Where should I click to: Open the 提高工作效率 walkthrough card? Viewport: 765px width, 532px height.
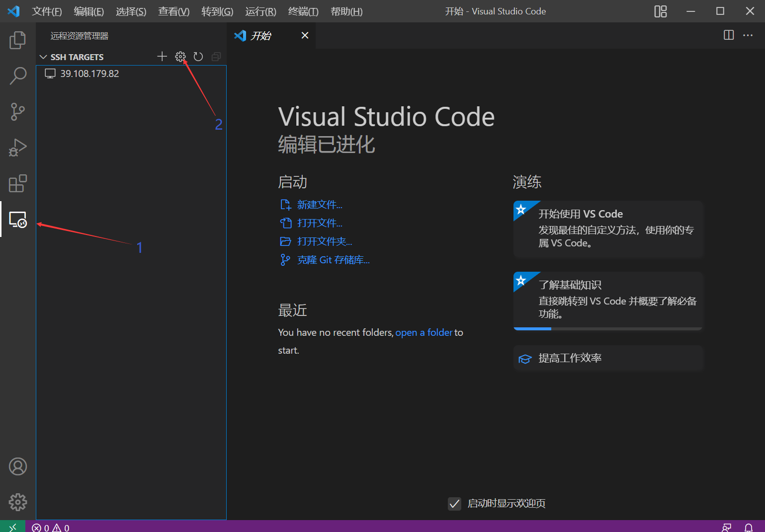click(x=608, y=358)
